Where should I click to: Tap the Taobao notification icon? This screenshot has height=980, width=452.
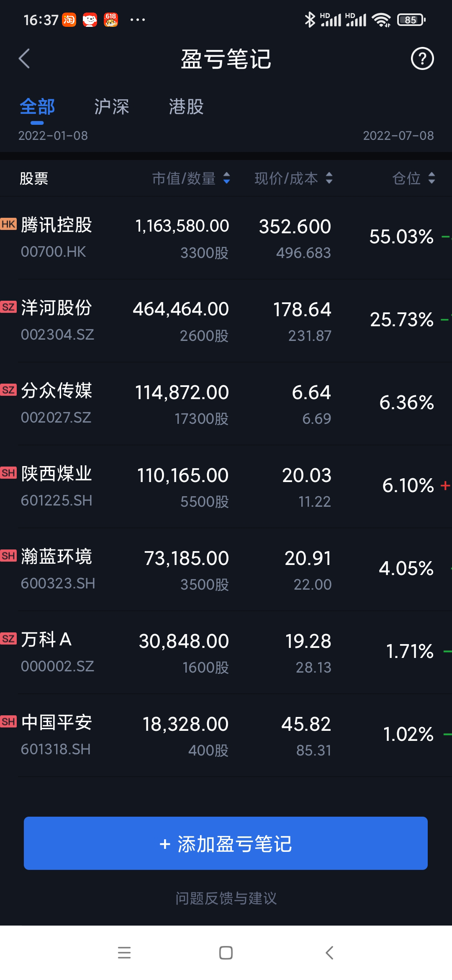click(x=69, y=20)
